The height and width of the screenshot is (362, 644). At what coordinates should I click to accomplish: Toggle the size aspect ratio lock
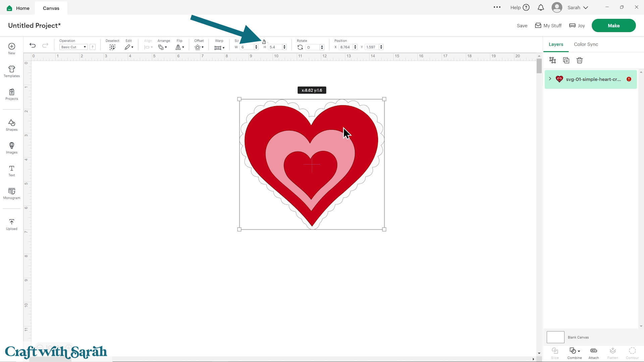(264, 42)
